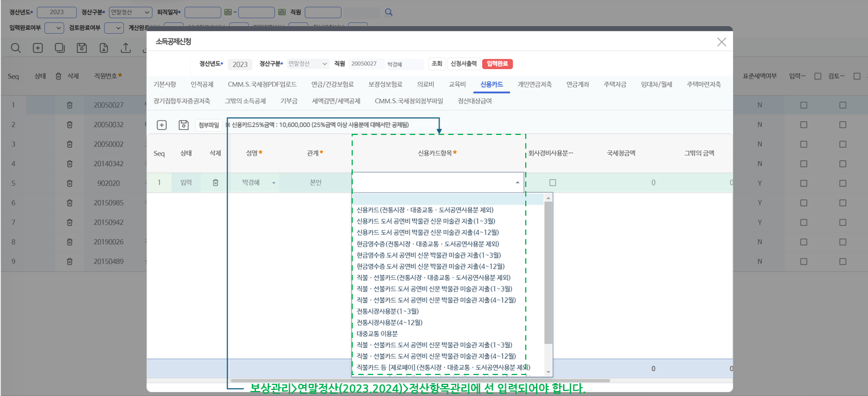The width and height of the screenshot is (868, 396).
Task: Delete background row 20150942 with trash icon
Action: tap(70, 222)
